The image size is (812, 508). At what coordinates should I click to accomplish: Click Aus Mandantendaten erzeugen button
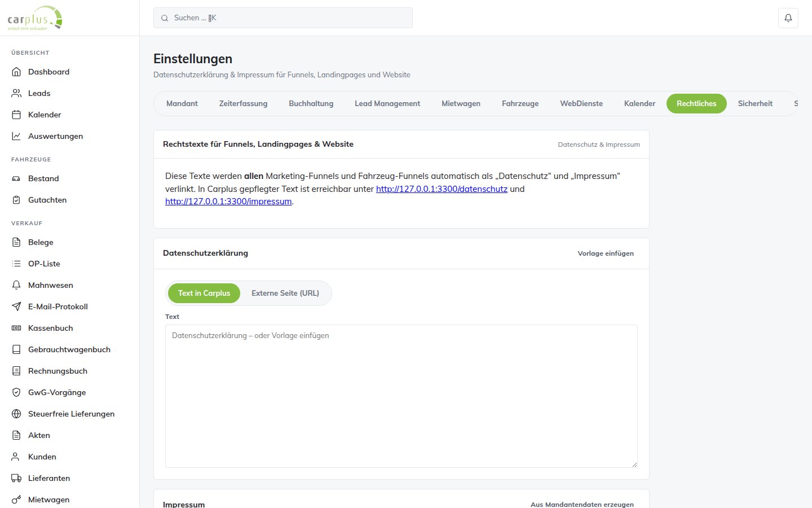[x=582, y=504]
